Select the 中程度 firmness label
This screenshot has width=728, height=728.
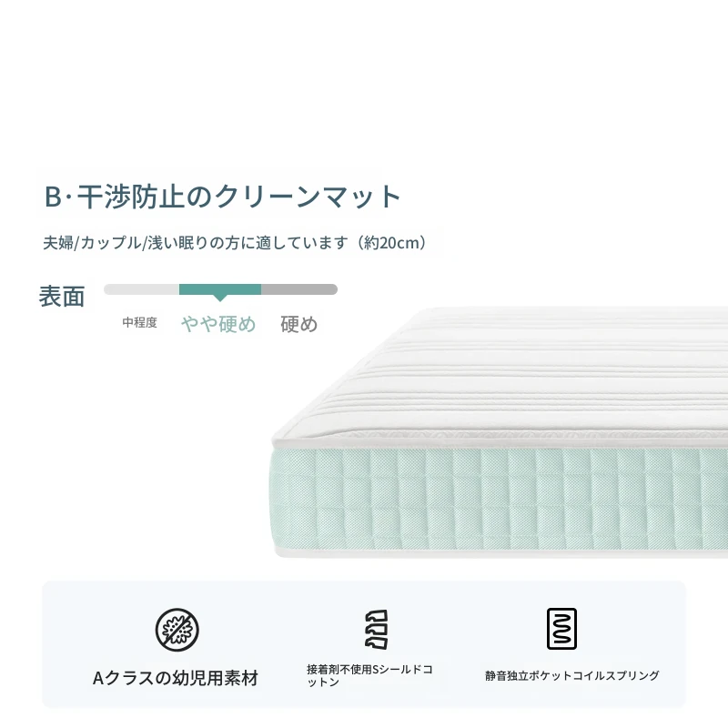[x=140, y=322]
